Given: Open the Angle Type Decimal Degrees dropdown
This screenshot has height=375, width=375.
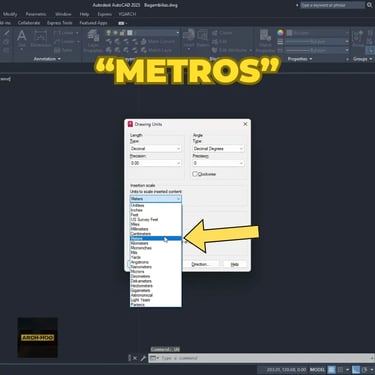Looking at the screenshot, I should (218, 149).
